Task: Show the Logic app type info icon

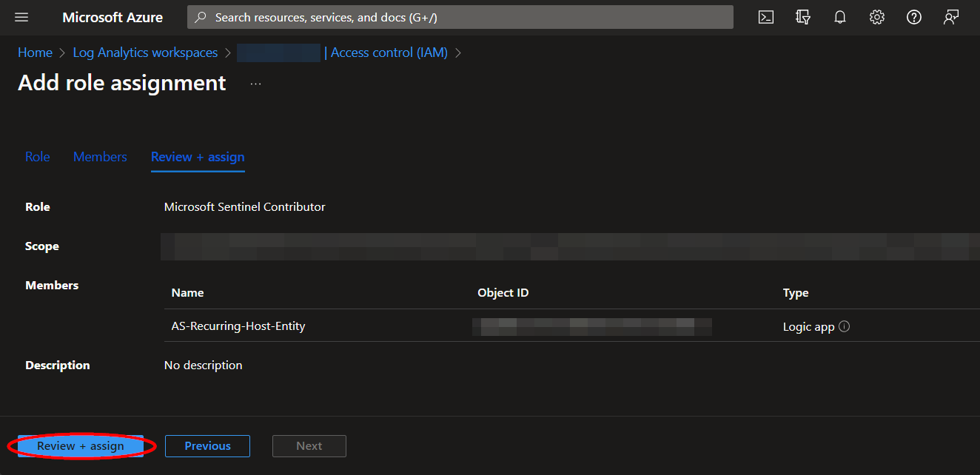Action: click(x=844, y=326)
